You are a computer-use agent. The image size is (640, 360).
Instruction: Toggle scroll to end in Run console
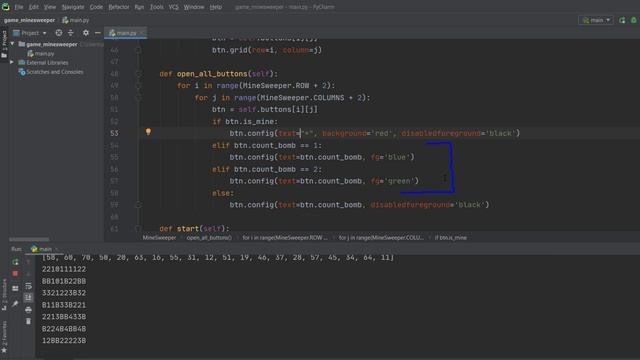coord(28,298)
